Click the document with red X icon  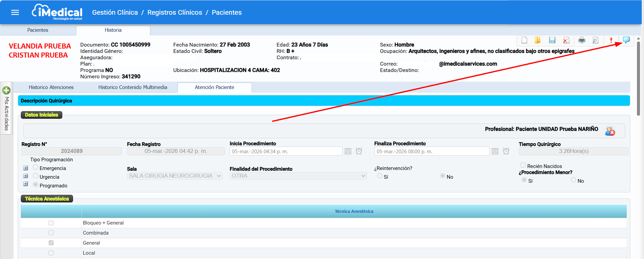(x=566, y=40)
